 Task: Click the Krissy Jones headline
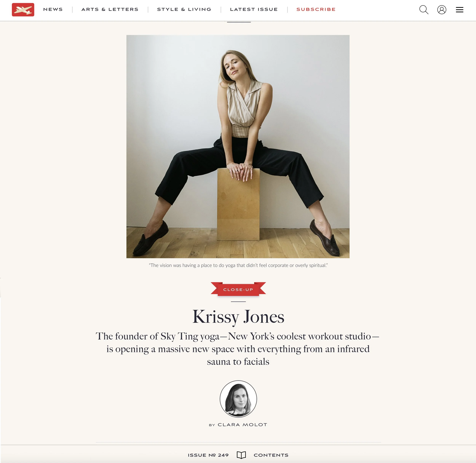[x=238, y=317]
